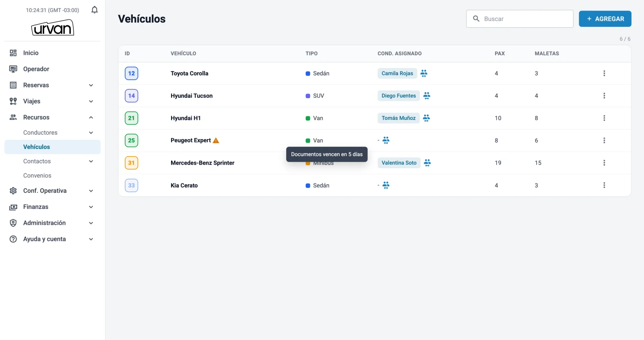Screen dimensions: 644x340
Task: Click assign-driver icon beside Valentina Soto
Action: pyautogui.click(x=427, y=163)
